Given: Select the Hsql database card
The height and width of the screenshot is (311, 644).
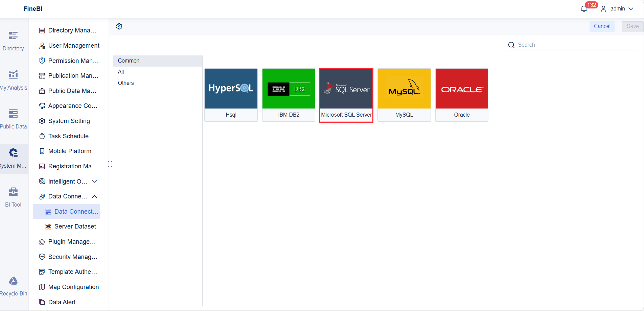Looking at the screenshot, I should (x=231, y=95).
